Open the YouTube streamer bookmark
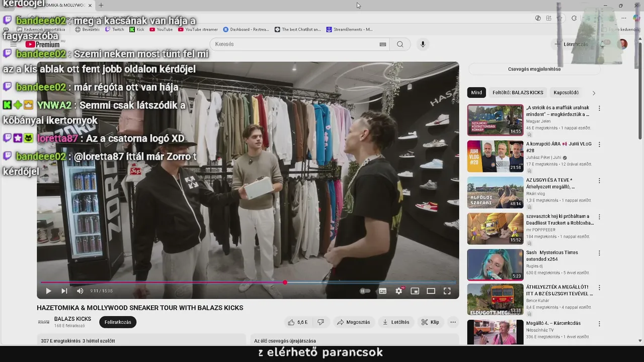Screen dimensions: 644x362 (x=198, y=29)
